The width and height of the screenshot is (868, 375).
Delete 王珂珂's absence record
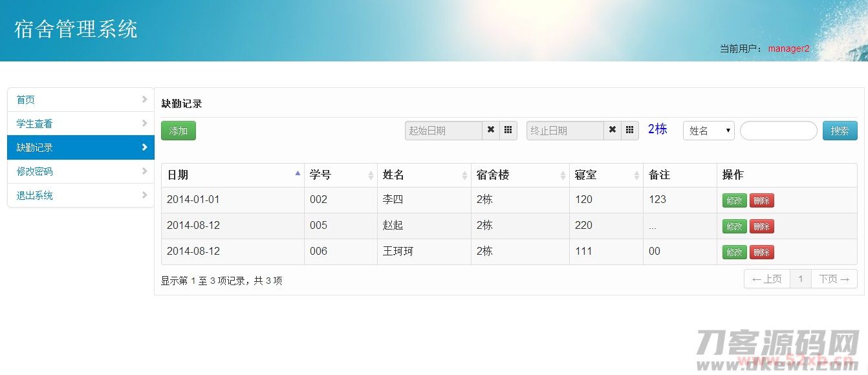[x=761, y=252]
